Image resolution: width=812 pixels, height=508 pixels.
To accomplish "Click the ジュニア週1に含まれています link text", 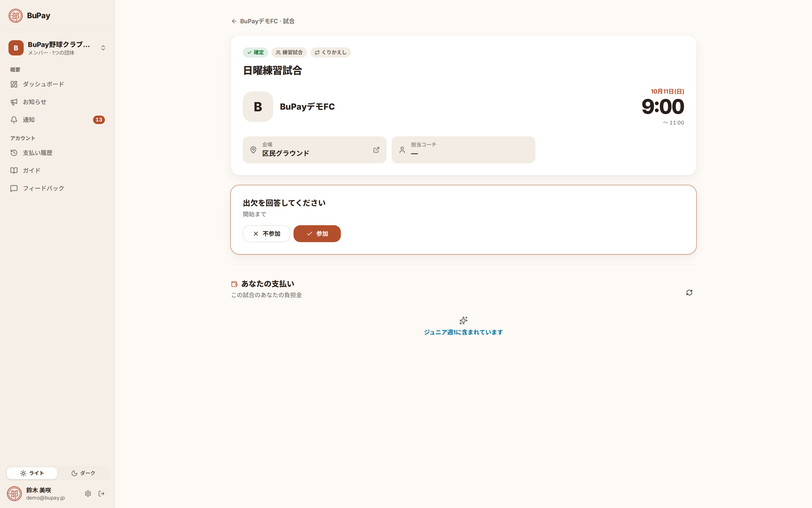I will (x=463, y=332).
